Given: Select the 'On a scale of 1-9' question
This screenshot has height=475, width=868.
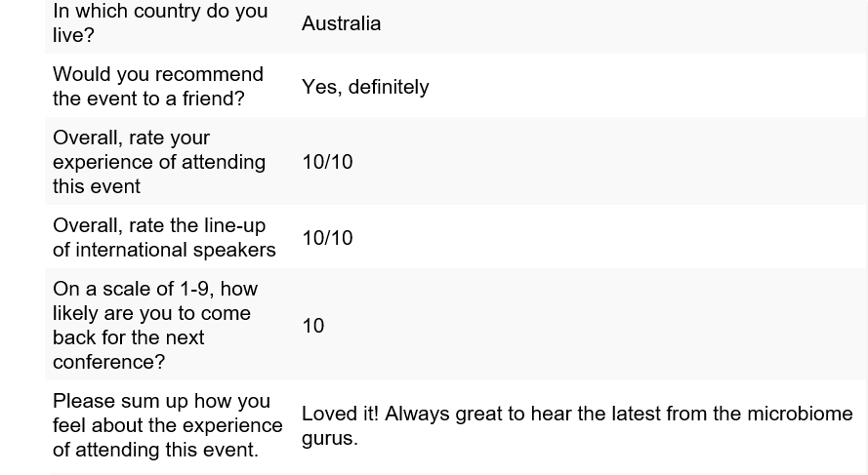Looking at the screenshot, I should click(x=155, y=325).
